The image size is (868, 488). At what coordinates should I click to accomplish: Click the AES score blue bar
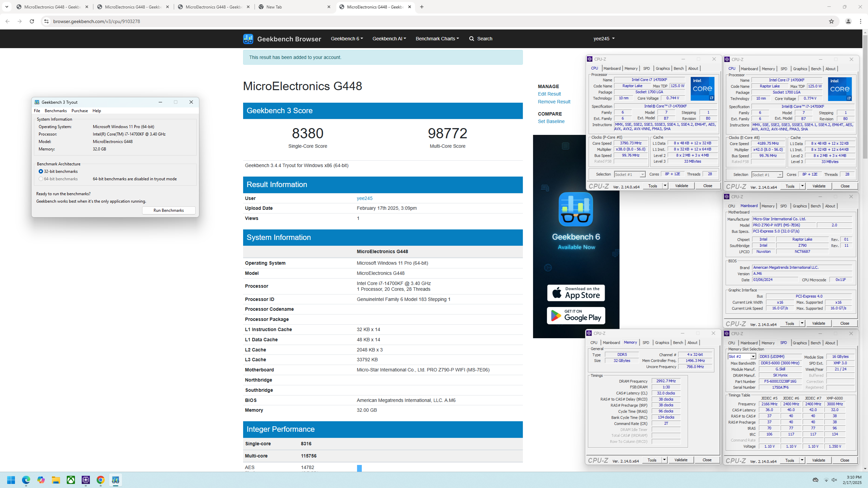359,468
